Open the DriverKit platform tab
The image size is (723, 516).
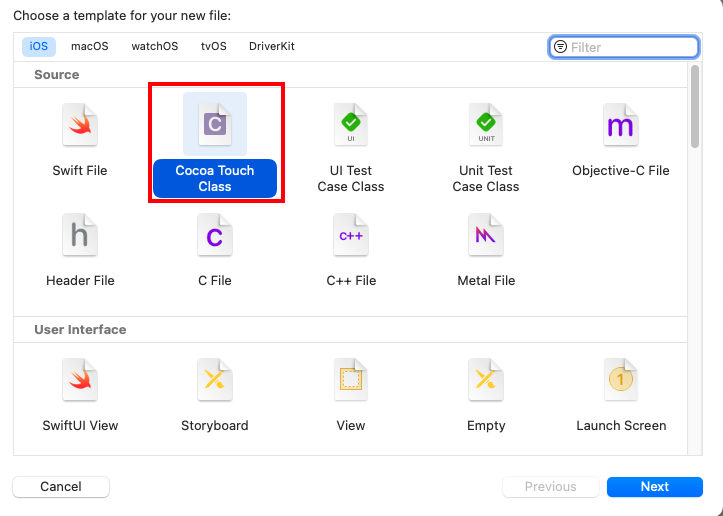(272, 47)
